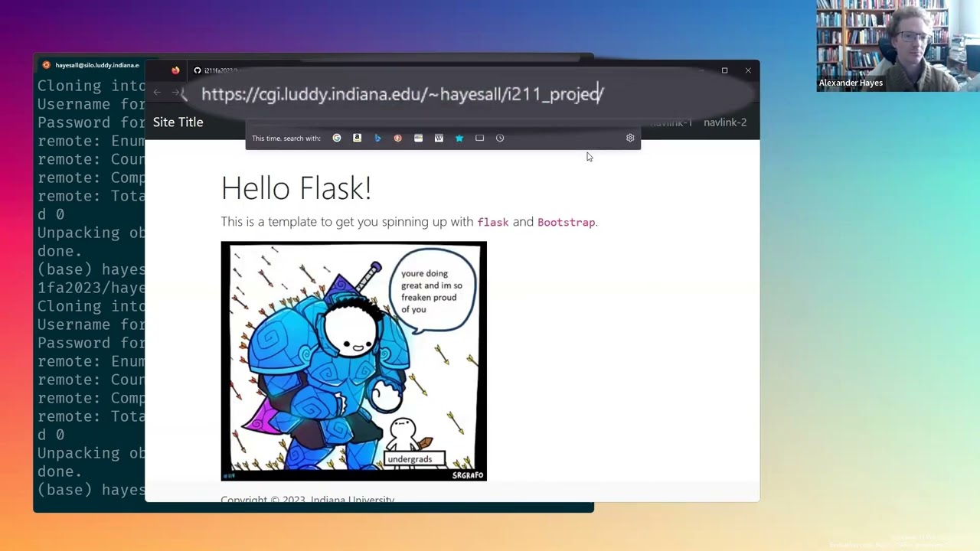Screen dimensions: 980x551
Task: Click the Hello Flask! heading
Action: (x=296, y=188)
